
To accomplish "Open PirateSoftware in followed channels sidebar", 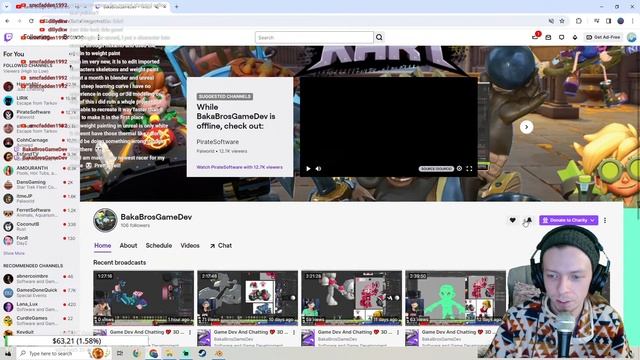I will pyautogui.click(x=40, y=114).
